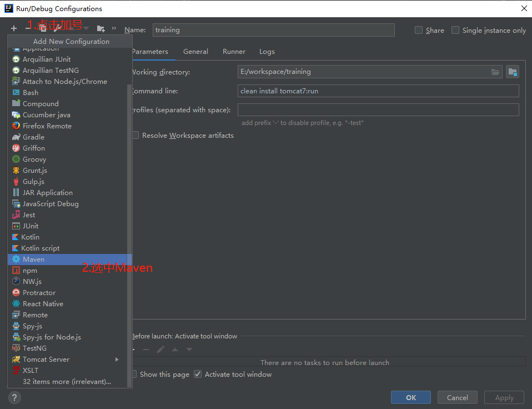Open the Logs tab
The image size is (532, 409).
[x=267, y=51]
